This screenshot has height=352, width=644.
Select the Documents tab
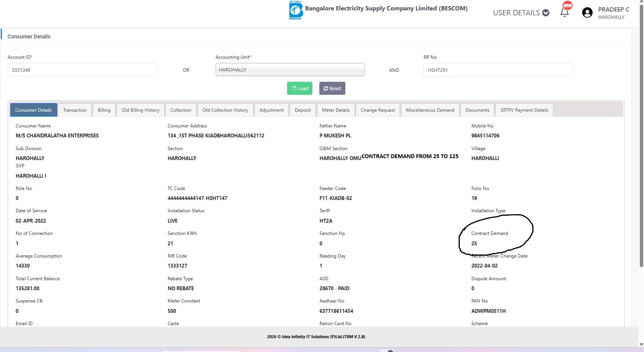477,110
